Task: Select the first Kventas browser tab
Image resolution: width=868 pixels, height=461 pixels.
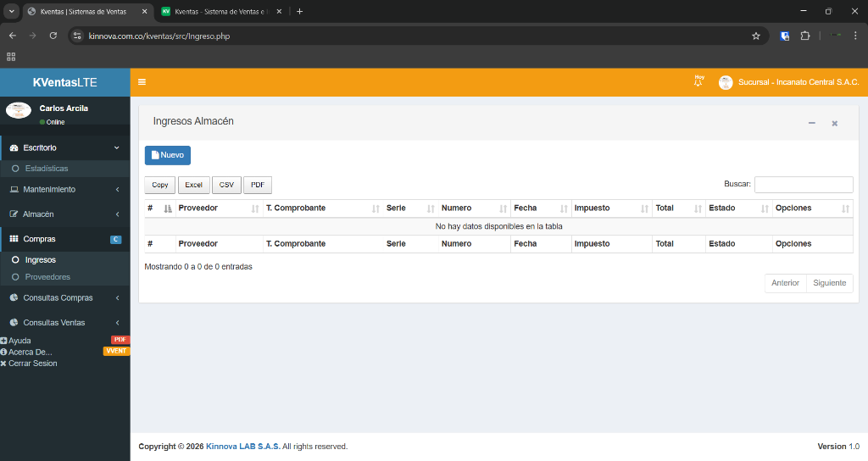Action: pyautogui.click(x=83, y=12)
